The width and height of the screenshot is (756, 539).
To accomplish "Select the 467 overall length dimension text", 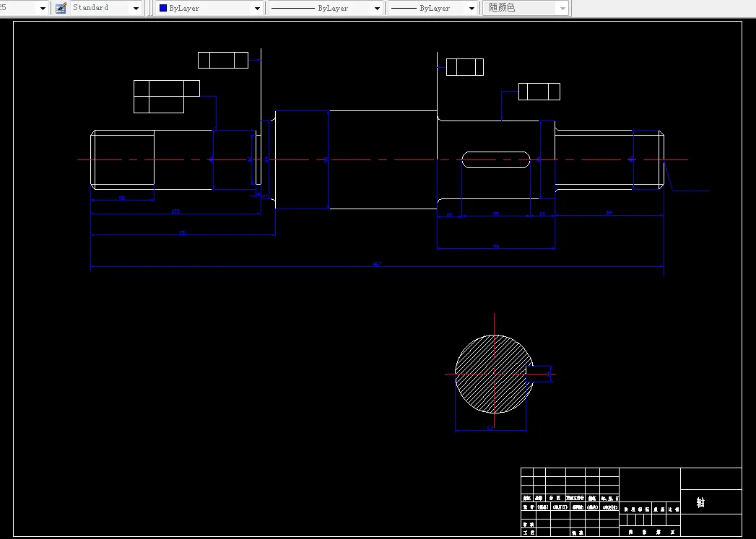I will [x=377, y=263].
